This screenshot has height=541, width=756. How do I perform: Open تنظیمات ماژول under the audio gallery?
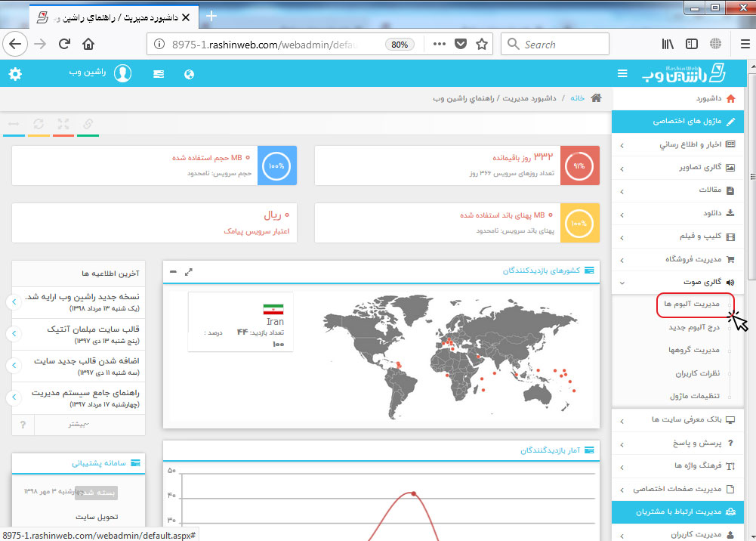695,396
